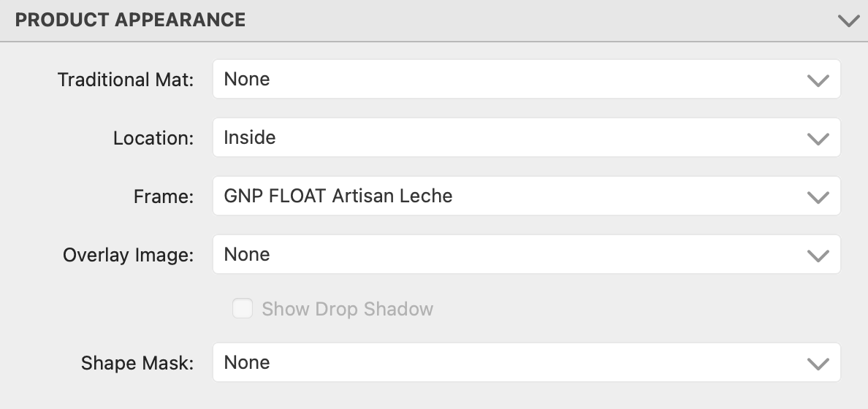
Task: Click the Frame dropdown arrow icon
Action: (818, 196)
